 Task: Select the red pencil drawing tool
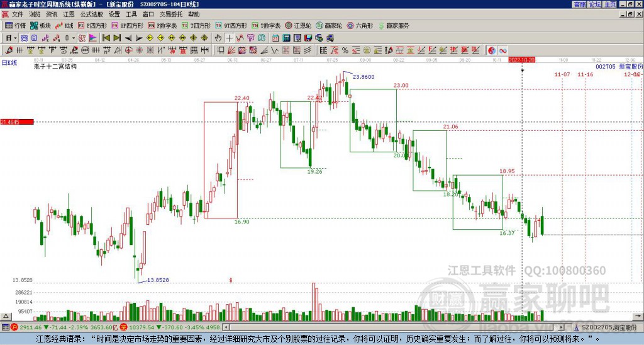[x=8, y=50]
